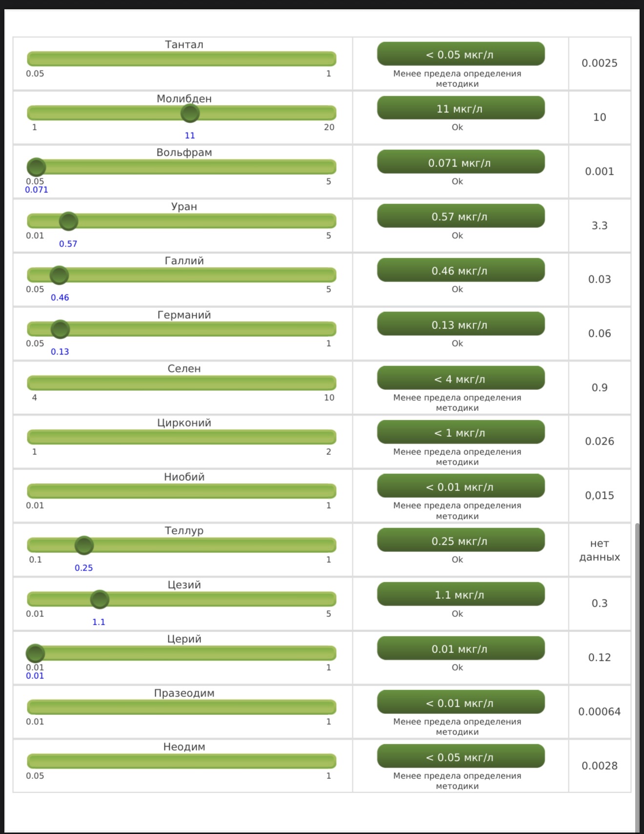Click the Неодим range bar
The image size is (644, 834).
pos(181,761)
